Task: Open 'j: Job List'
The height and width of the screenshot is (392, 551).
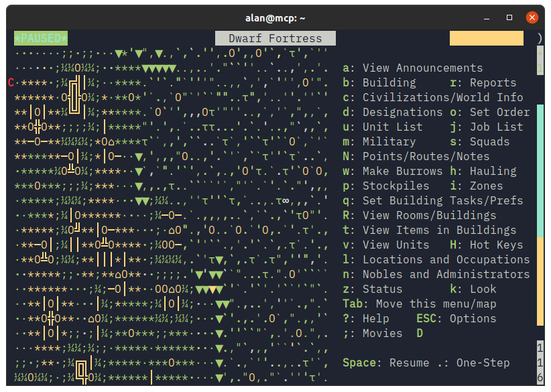Action: (487, 127)
